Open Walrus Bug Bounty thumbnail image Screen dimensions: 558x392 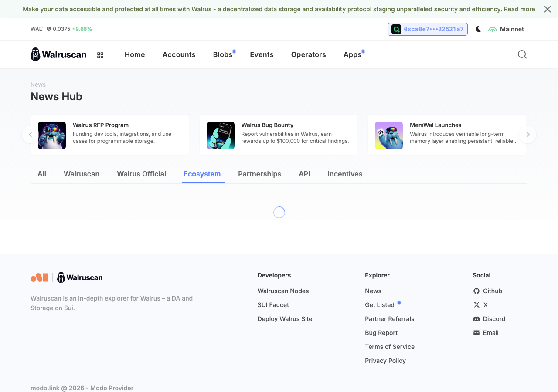point(221,135)
